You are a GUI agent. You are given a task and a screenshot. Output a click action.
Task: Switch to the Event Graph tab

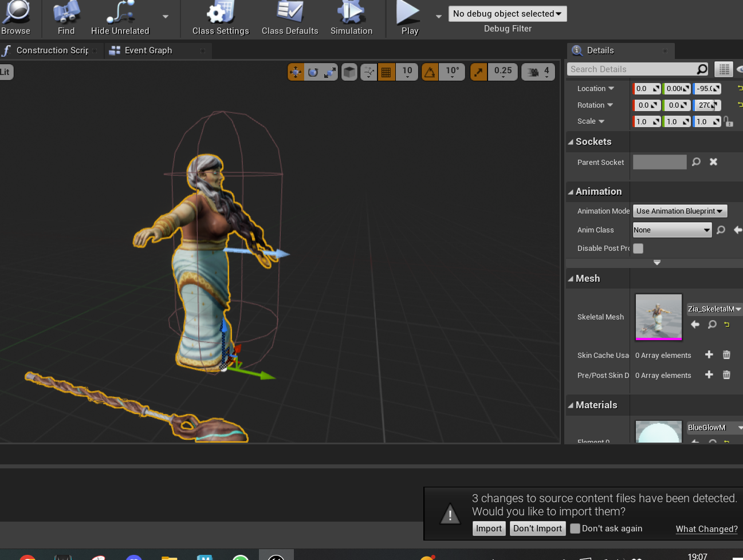(x=148, y=50)
